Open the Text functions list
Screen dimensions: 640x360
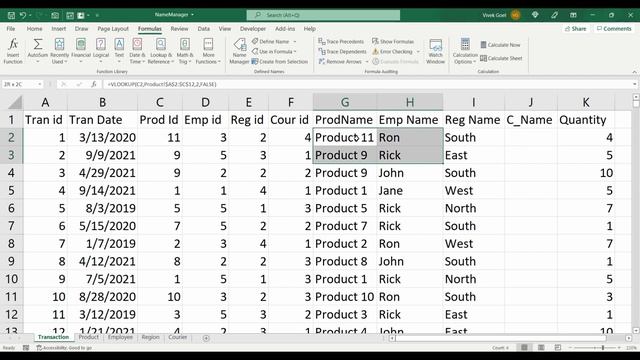tap(119, 51)
